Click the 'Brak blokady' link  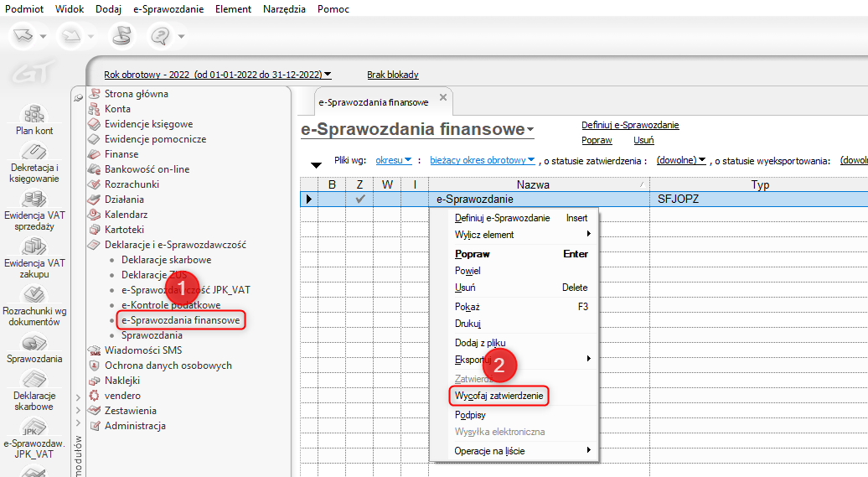pyautogui.click(x=392, y=75)
